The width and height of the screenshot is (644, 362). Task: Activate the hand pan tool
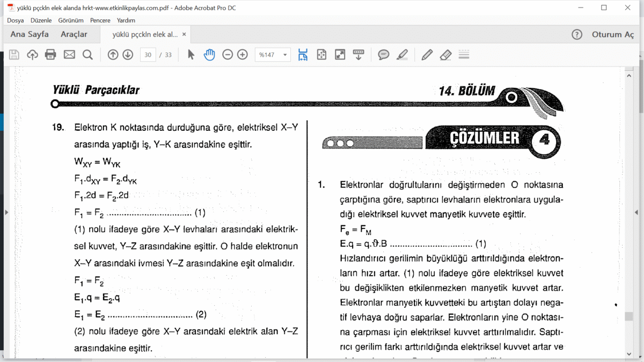click(209, 55)
